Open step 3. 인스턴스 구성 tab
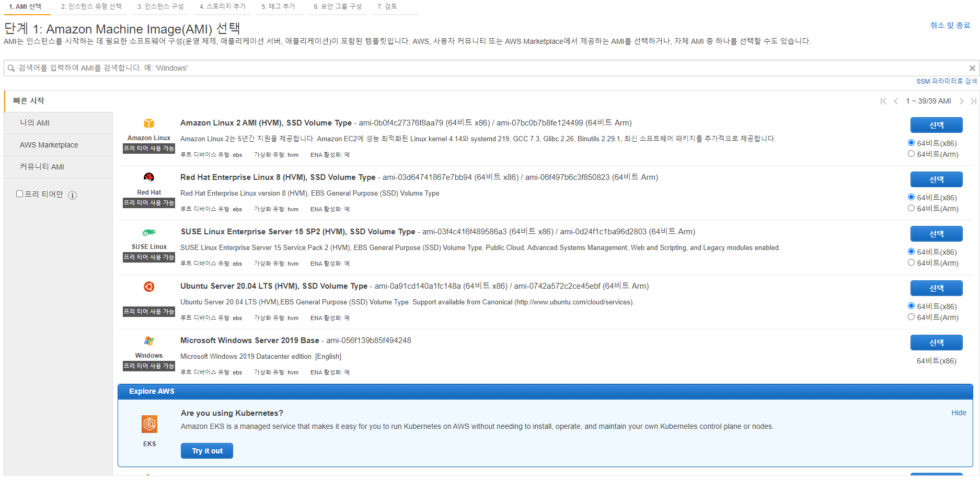This screenshot has width=980, height=489. (x=160, y=7)
